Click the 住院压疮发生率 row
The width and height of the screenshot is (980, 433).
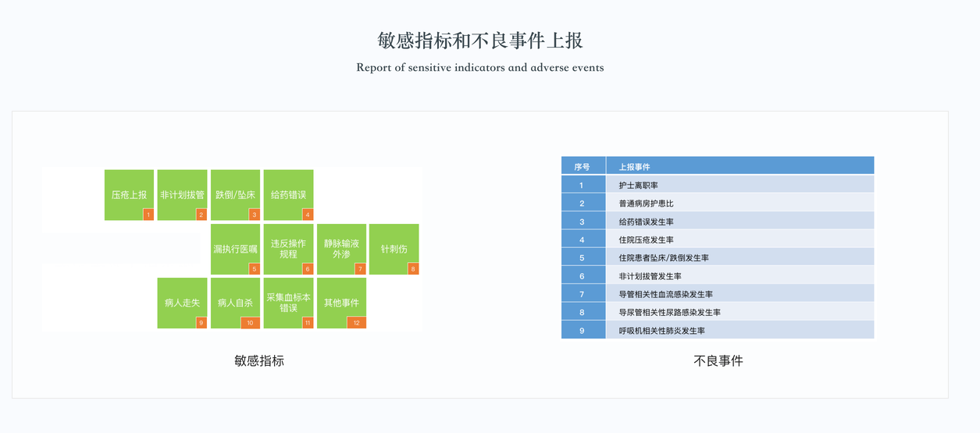click(x=717, y=240)
